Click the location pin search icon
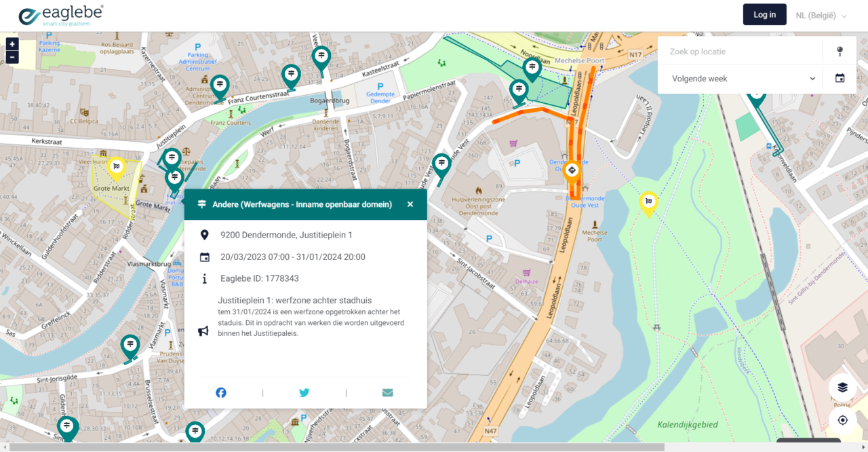The image size is (868, 452). [x=840, y=52]
